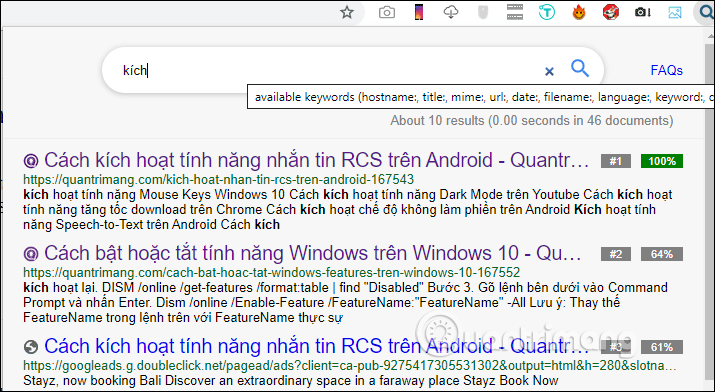Open the camera screenshot extension
Viewport: 715px width, 392px height.
[387, 12]
